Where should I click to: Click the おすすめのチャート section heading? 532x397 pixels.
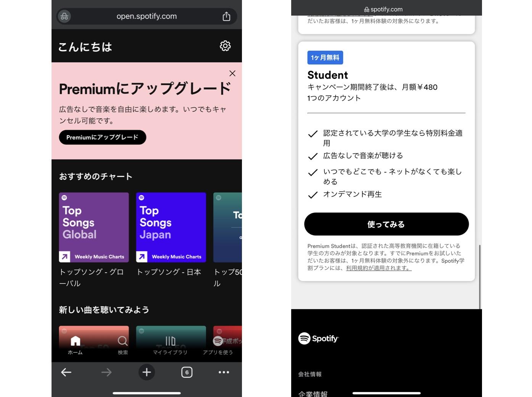(x=96, y=176)
